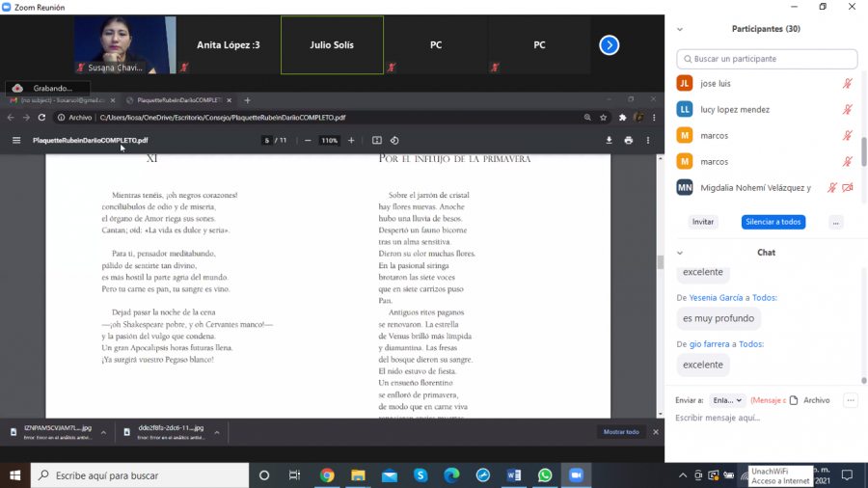The image size is (868, 488).
Task: Print the PDF document
Action: pyautogui.click(x=628, y=141)
